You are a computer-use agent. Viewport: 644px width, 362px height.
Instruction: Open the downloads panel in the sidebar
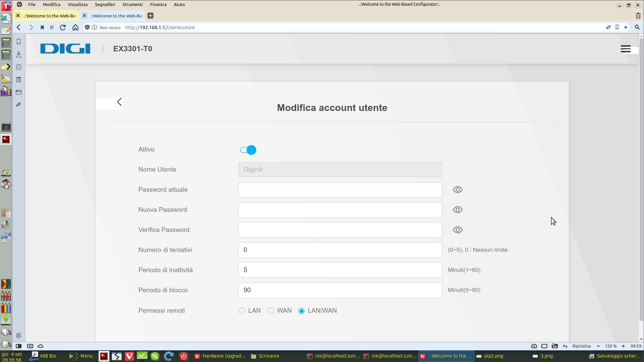[x=19, y=54]
